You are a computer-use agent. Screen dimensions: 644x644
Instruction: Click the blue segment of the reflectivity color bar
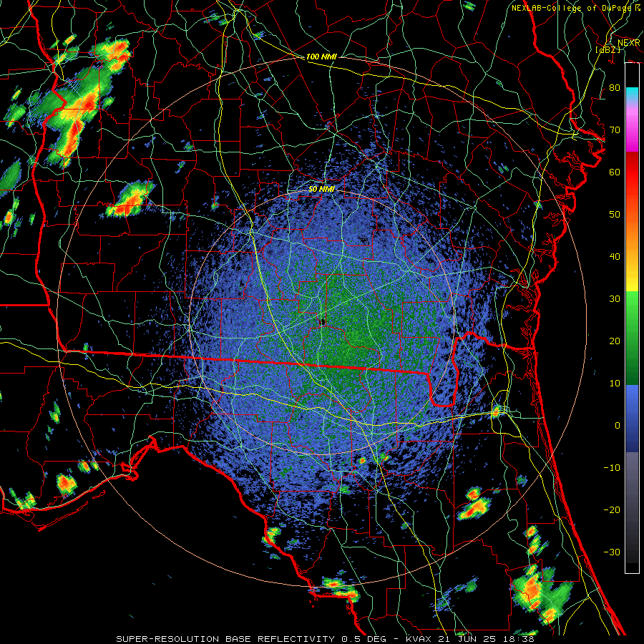coord(632,418)
